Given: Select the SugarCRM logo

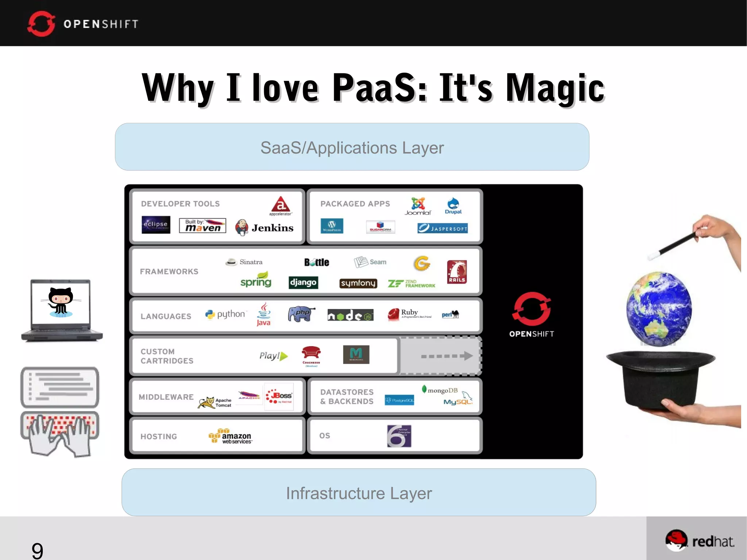Looking at the screenshot, I should coord(380,227).
